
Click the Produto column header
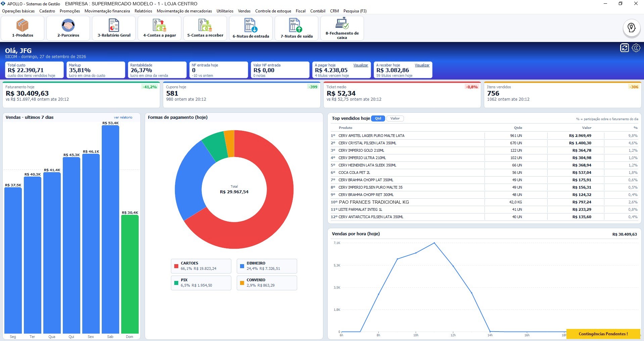346,128
